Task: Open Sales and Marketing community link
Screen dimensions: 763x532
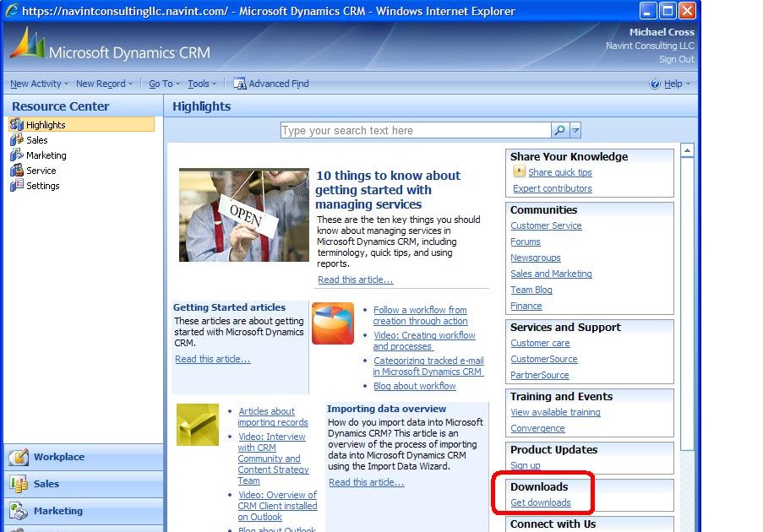Action: [551, 274]
